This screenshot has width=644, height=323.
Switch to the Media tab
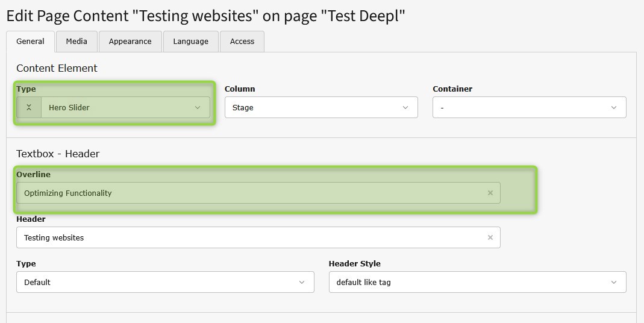click(x=77, y=41)
